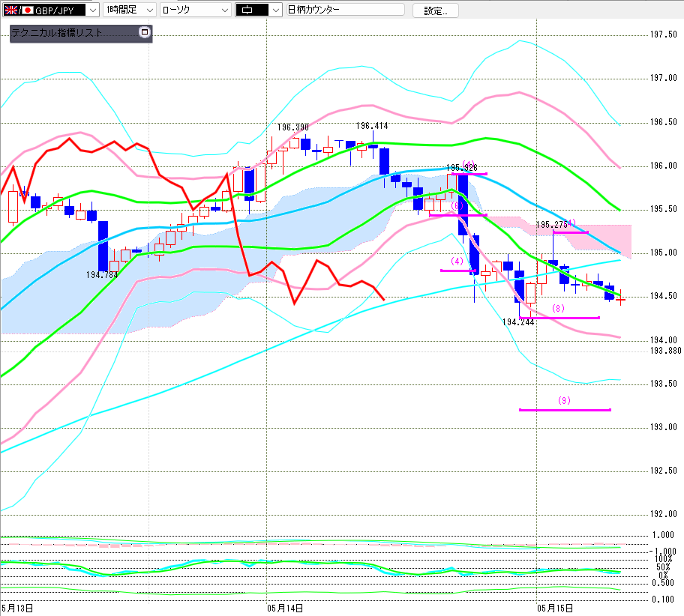
Task: Select the 日柄カウンター field
Action: point(346,10)
